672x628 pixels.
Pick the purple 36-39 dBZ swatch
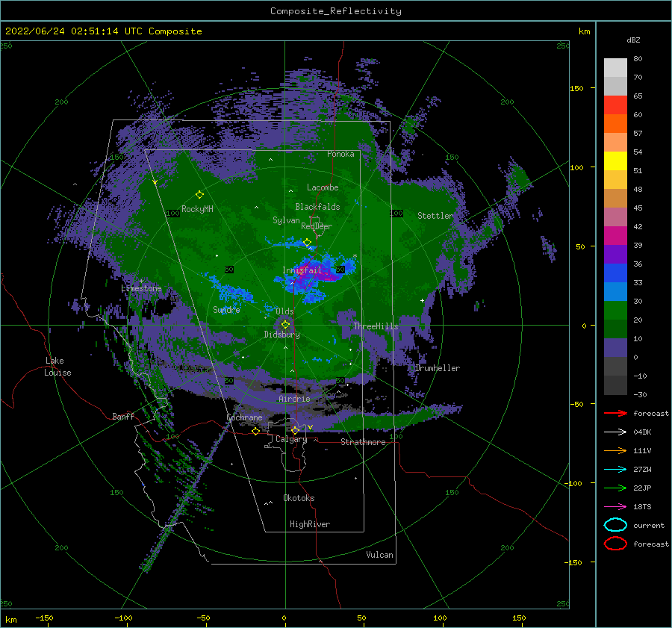tap(615, 255)
